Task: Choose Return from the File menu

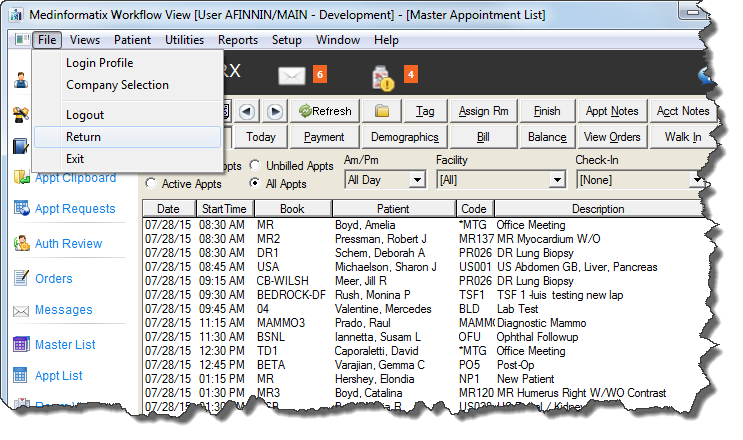Action: [x=84, y=137]
